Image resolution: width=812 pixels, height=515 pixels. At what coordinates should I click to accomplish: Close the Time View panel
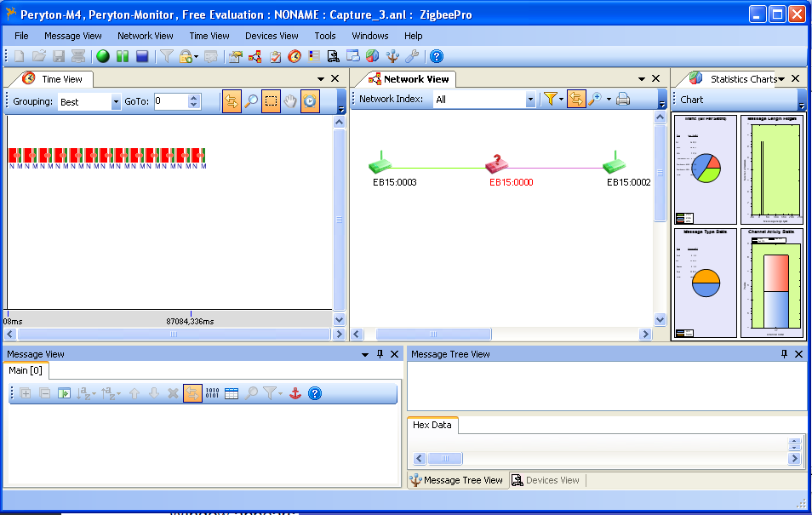335,78
